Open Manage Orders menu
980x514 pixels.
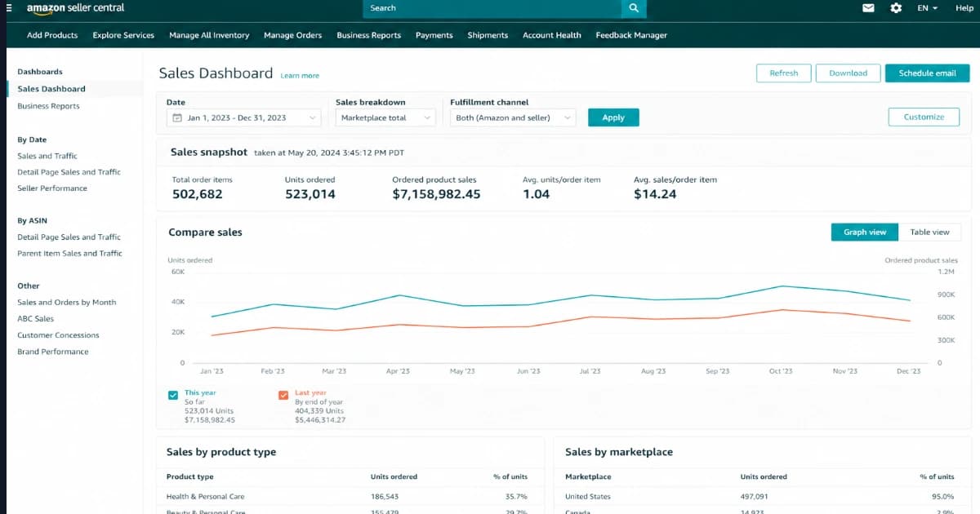click(292, 35)
